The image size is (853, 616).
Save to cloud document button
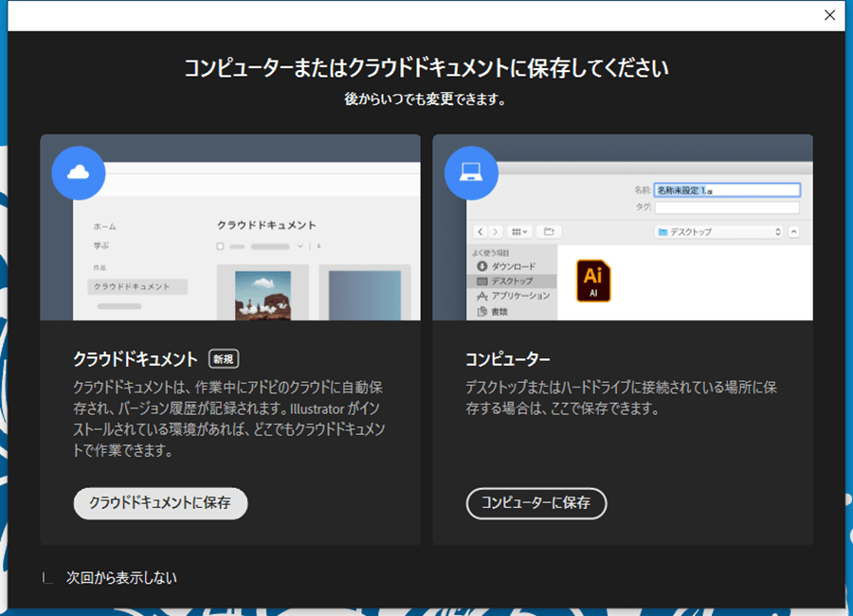tap(160, 503)
